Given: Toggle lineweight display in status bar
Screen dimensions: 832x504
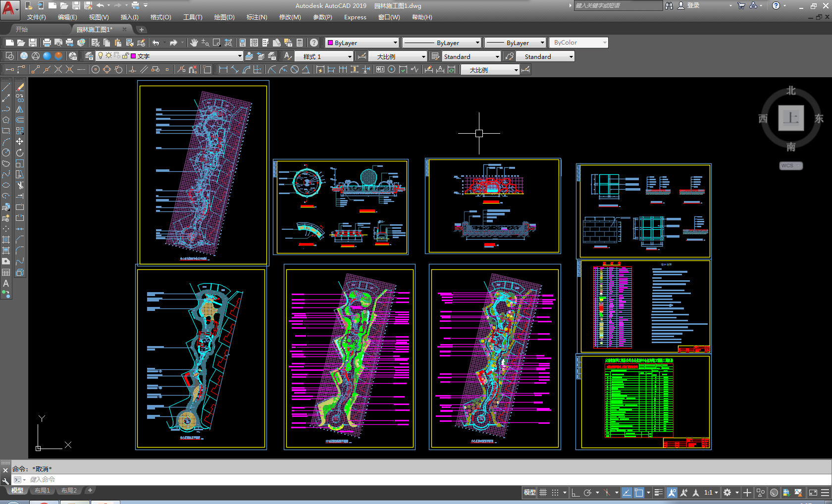Looking at the screenshot, I should point(658,493).
